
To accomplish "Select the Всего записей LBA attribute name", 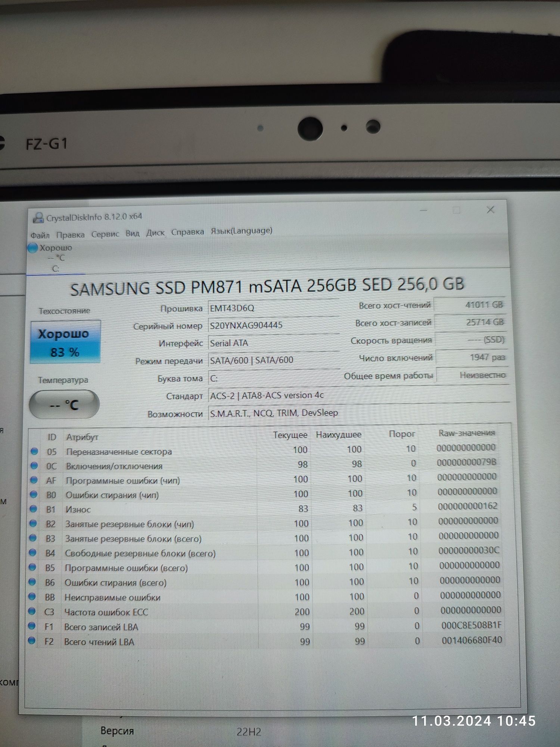I will [x=101, y=627].
